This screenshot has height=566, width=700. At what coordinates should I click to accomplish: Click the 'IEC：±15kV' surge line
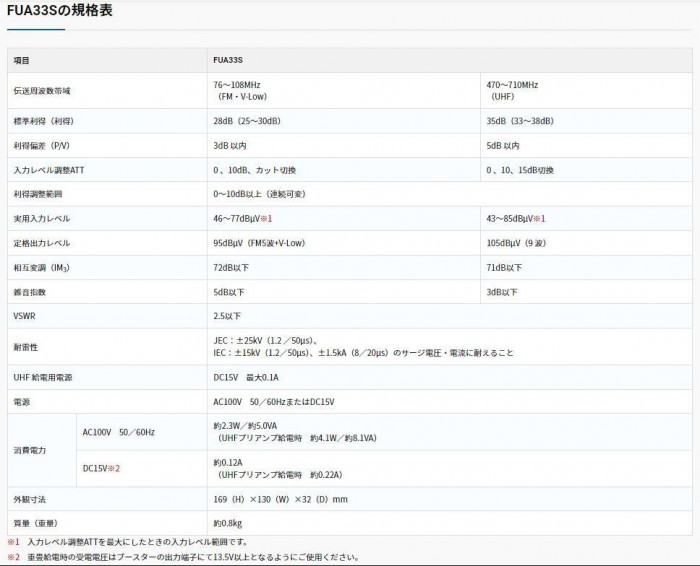[x=363, y=353]
